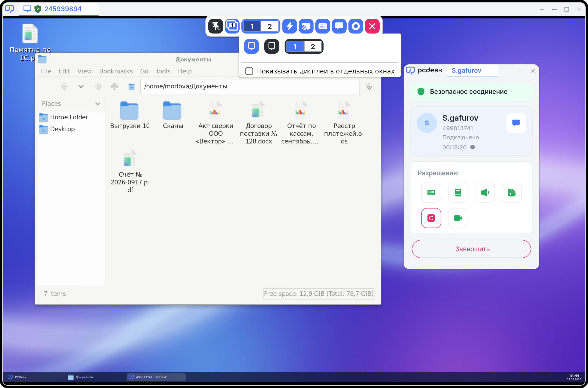Viewport: 588px width, 388px height.
Task: Open the history dropdown chevron in toolbar
Action: [81, 86]
